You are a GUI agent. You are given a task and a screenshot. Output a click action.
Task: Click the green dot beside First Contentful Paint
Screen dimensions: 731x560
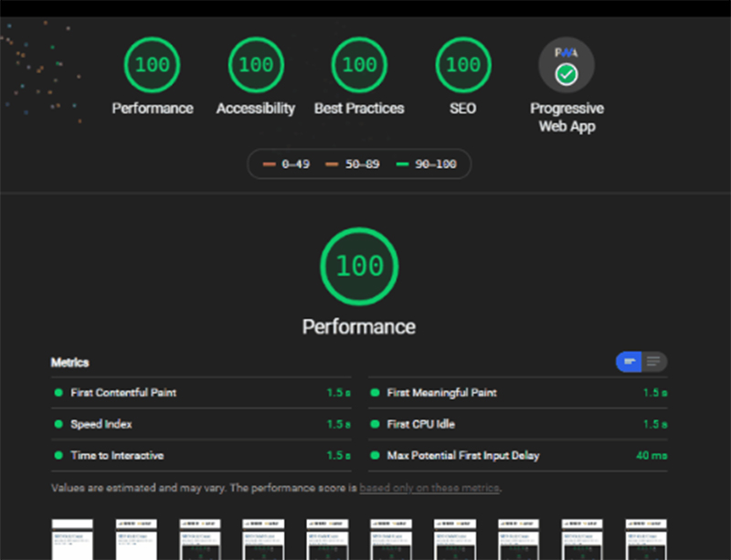(x=58, y=393)
